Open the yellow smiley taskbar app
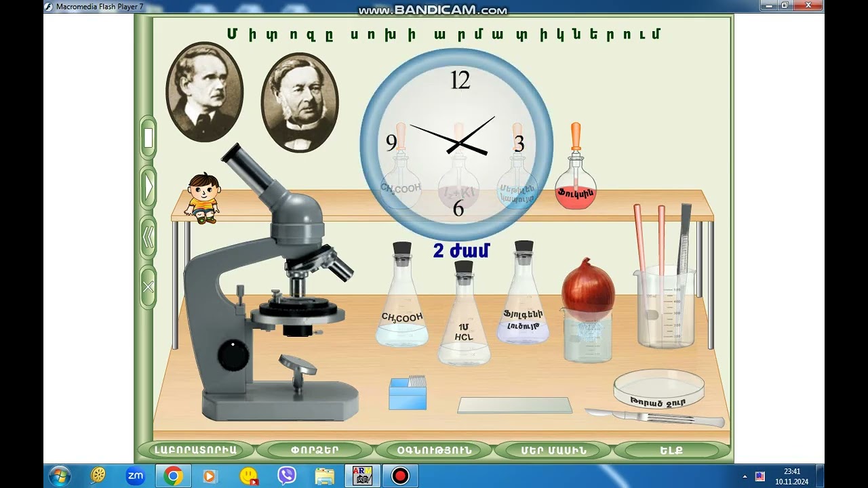The height and width of the screenshot is (488, 868). click(x=249, y=476)
